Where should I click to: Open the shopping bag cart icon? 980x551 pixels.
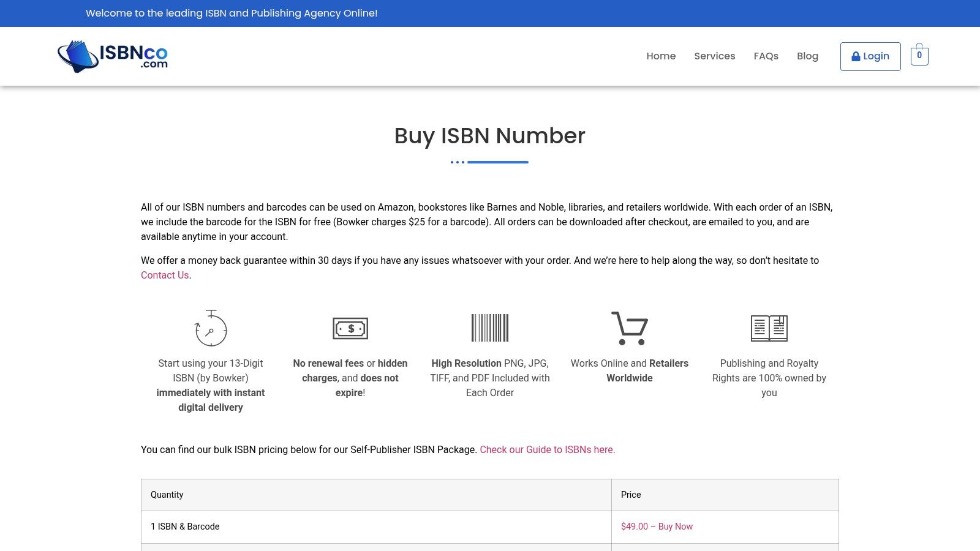tap(919, 55)
